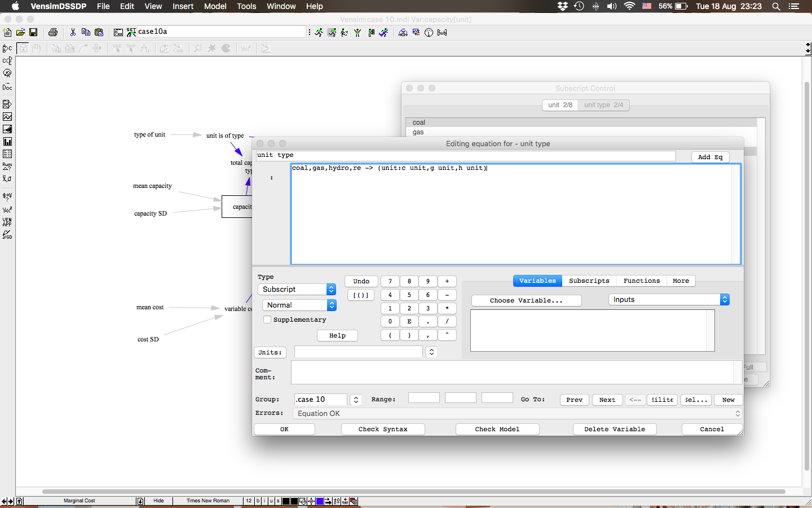The height and width of the screenshot is (508, 812).
Task: Click the blue color swatch in status bar
Action: point(320,501)
